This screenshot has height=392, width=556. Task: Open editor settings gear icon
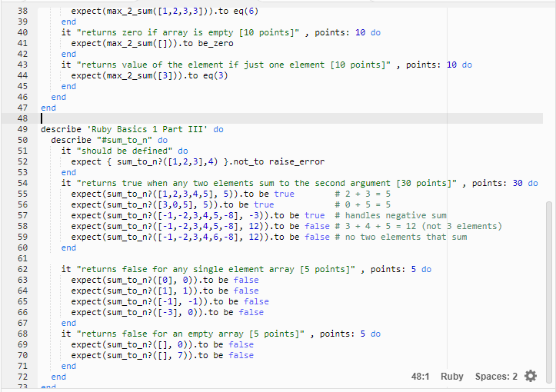[531, 376]
